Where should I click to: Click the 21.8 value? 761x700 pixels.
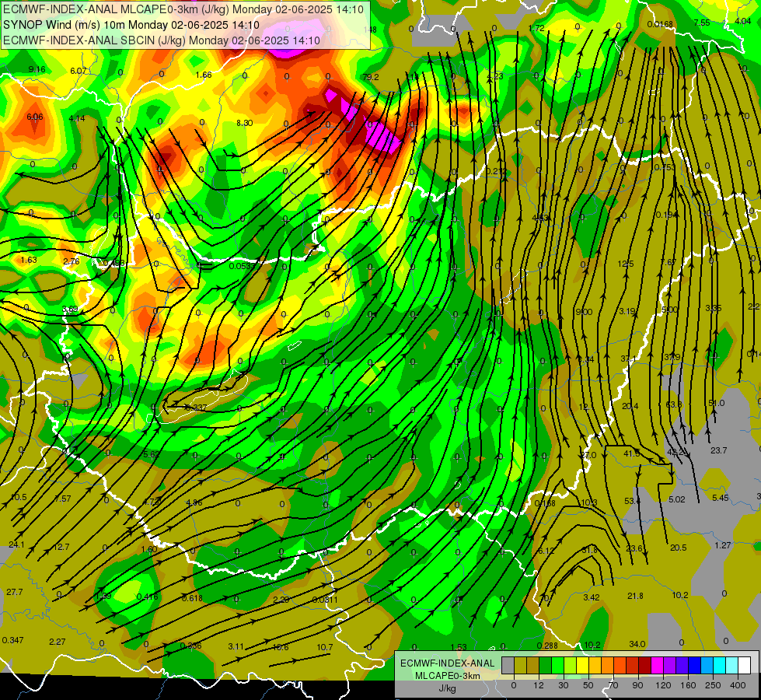635,596
